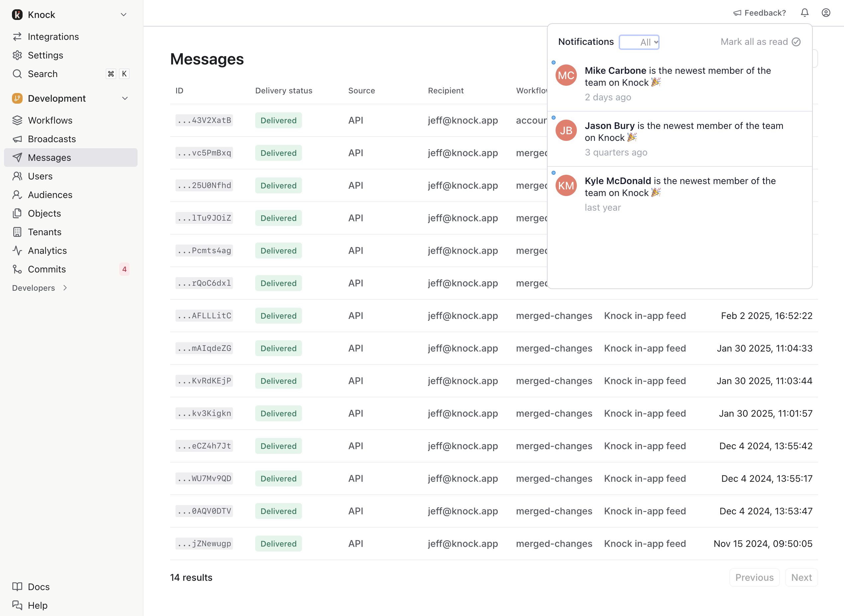Toggle the notification bell icon
This screenshot has height=616, width=844.
[805, 13]
